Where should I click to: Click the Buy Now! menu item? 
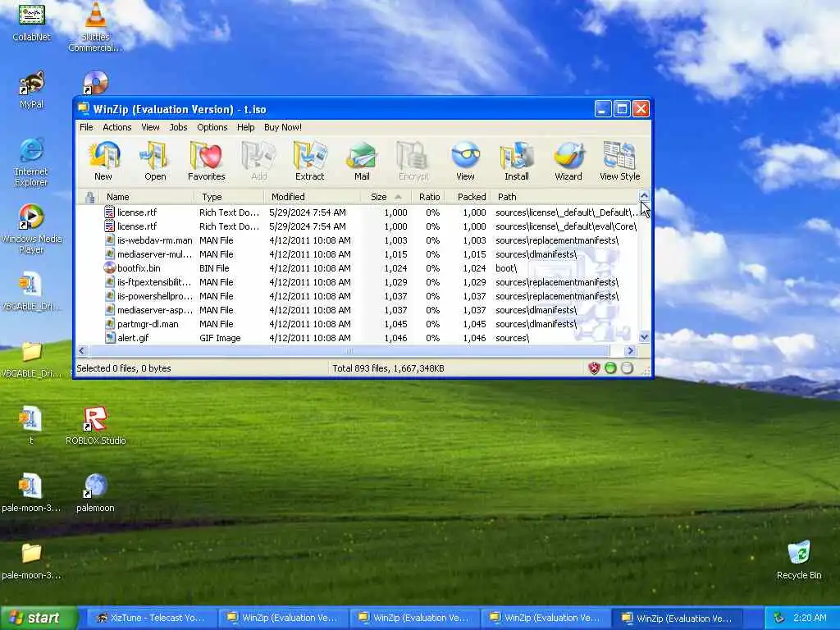click(283, 127)
